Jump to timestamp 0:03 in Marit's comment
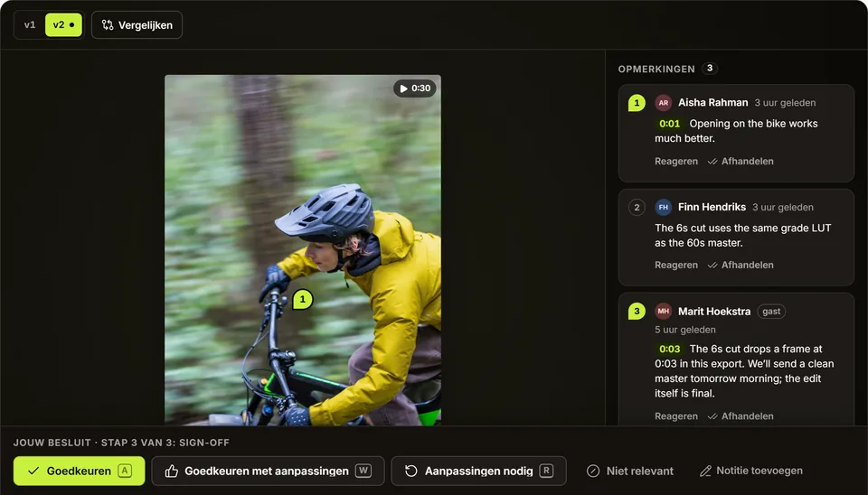The height and width of the screenshot is (495, 868). click(x=669, y=349)
